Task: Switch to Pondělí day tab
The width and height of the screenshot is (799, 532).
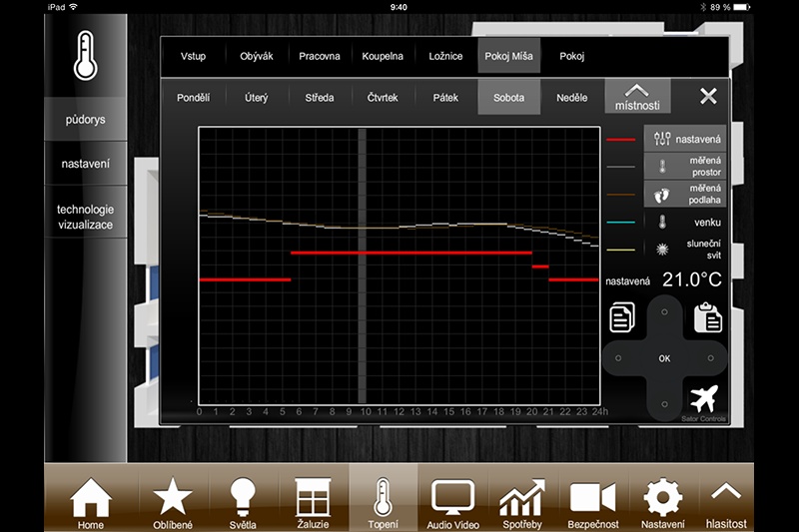Action: [x=193, y=97]
